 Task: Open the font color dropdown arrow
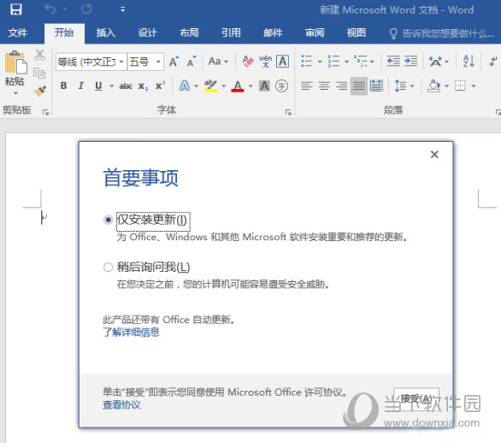250,86
